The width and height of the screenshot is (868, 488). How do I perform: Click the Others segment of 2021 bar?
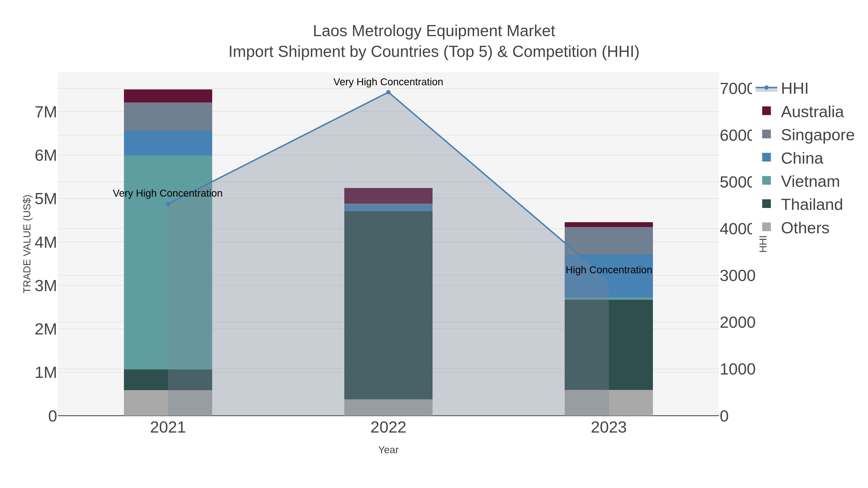(x=168, y=403)
